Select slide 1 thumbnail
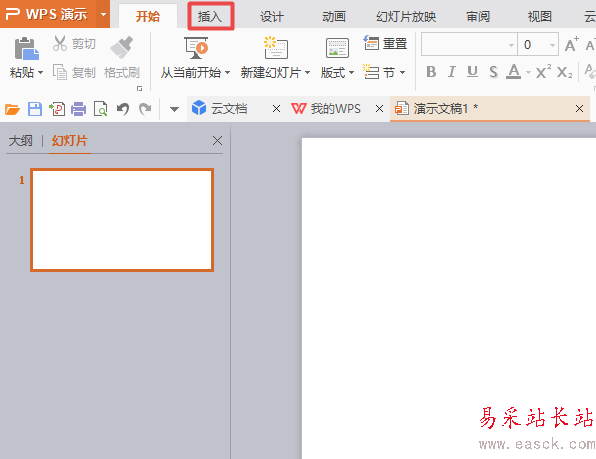Screen dimensions: 596x459 click(x=122, y=220)
